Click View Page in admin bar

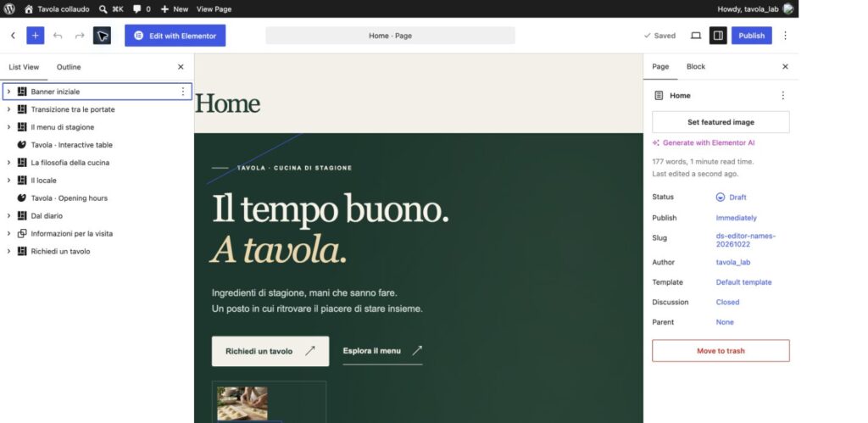[x=214, y=8]
